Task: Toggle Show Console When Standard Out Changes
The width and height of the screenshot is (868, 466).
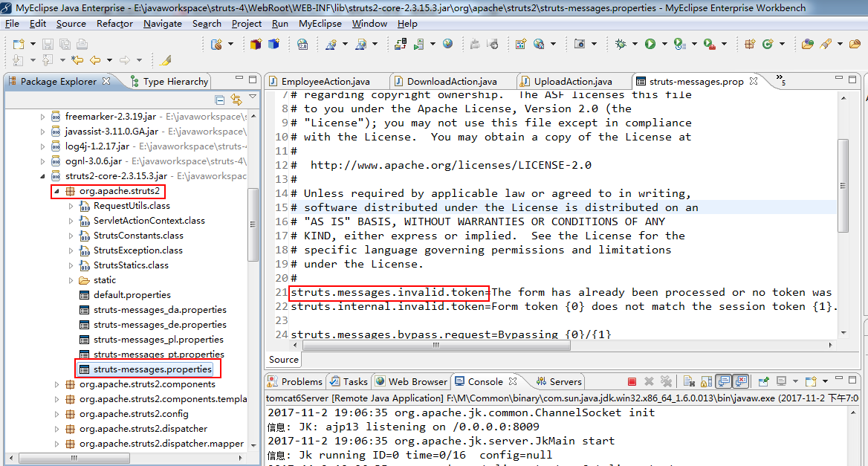Action: tap(724, 381)
